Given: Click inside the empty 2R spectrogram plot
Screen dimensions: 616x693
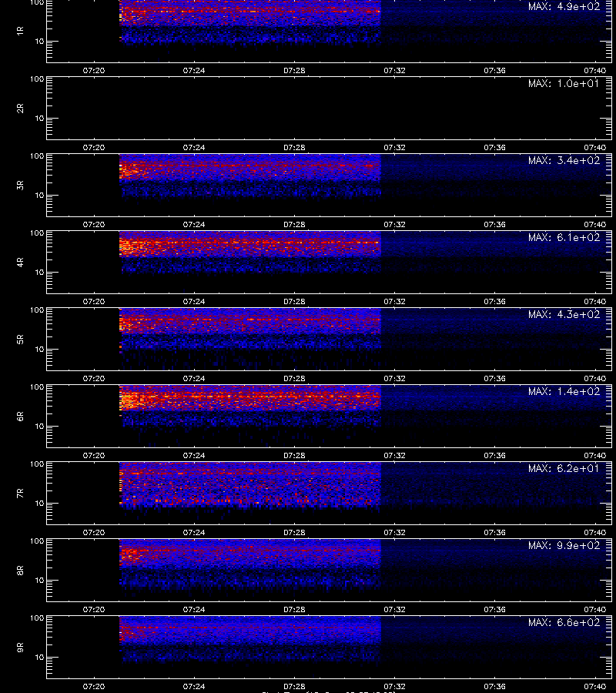Looking at the screenshot, I should [329, 108].
